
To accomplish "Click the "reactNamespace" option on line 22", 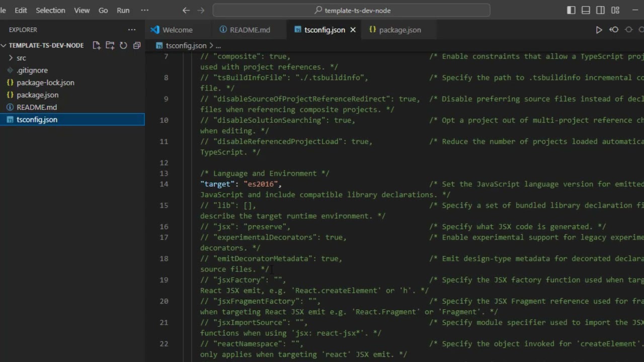I will pos(252,344).
